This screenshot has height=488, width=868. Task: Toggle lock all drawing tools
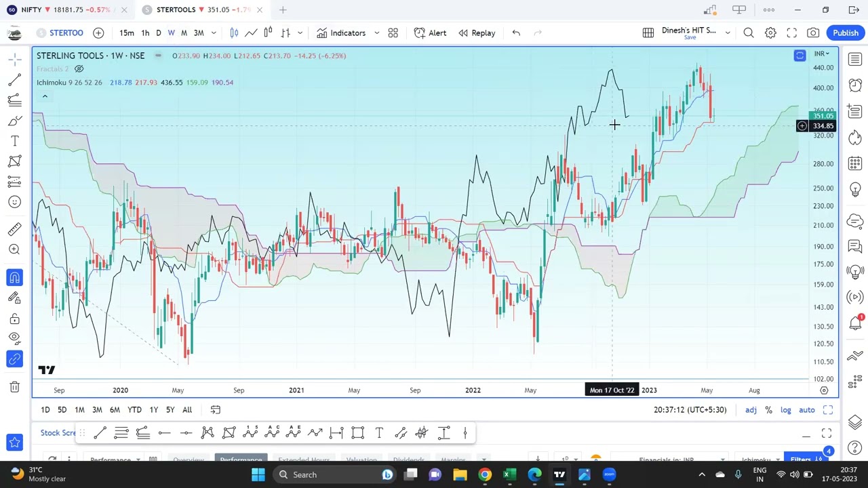[x=15, y=318]
